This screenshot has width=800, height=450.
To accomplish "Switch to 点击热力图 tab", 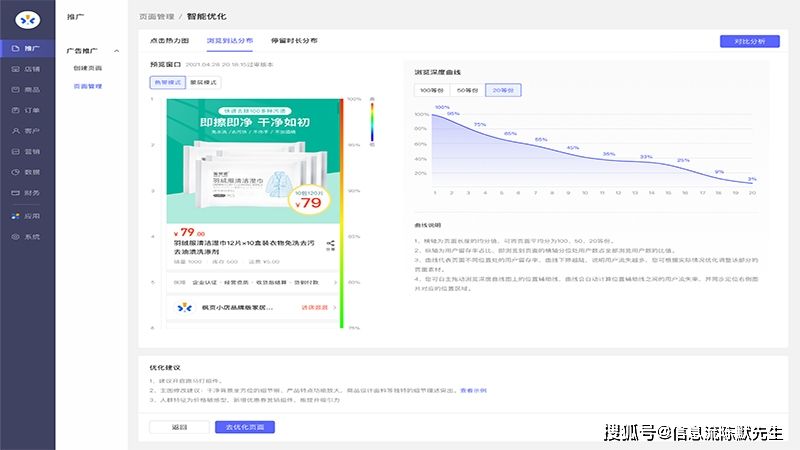I will pos(169,41).
